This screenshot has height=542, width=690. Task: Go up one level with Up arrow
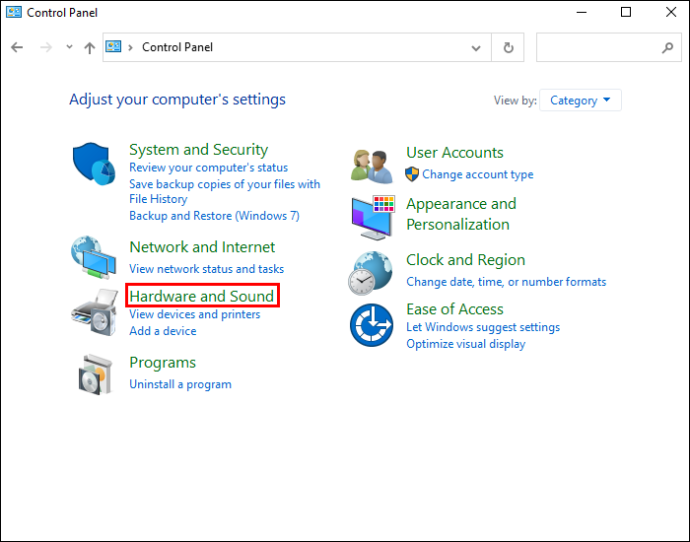(90, 47)
